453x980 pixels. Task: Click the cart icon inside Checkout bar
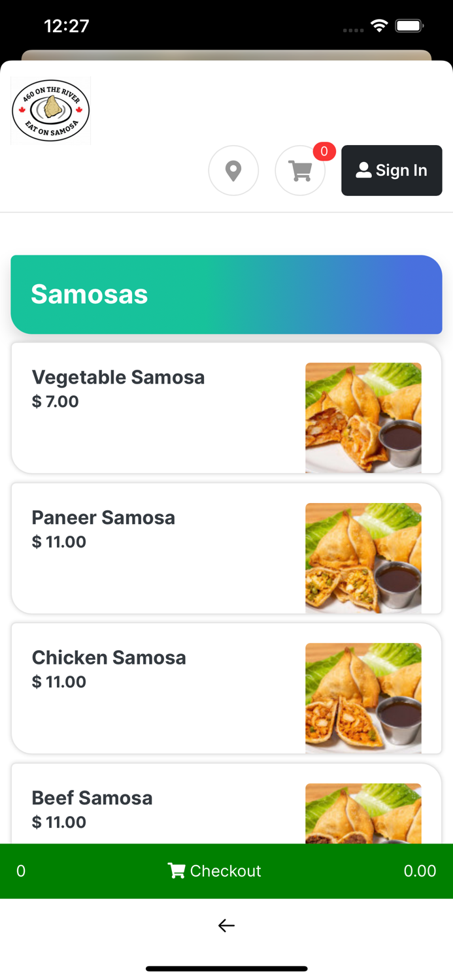(x=176, y=870)
